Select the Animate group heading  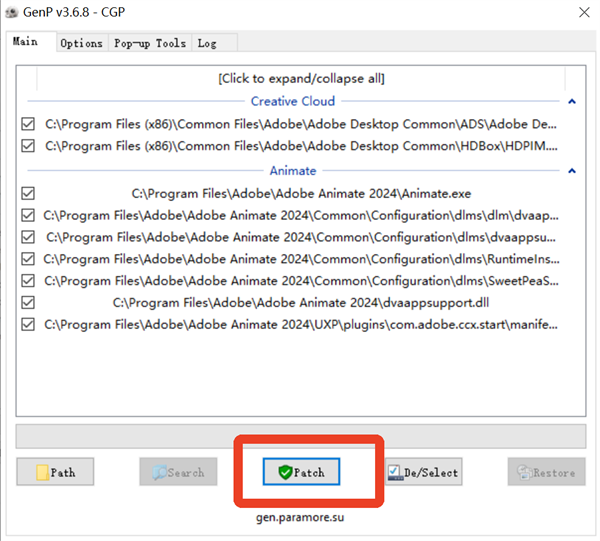point(293,171)
